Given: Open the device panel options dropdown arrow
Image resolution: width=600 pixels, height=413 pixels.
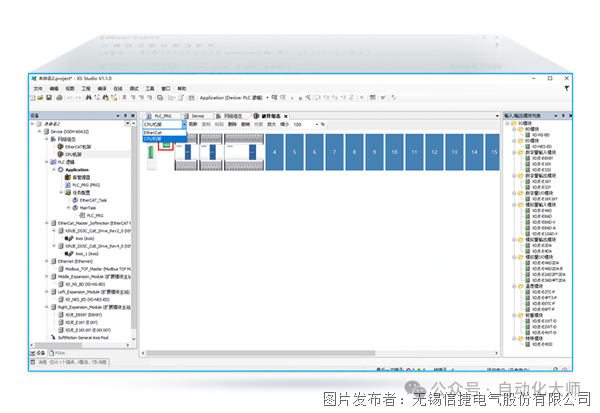Looking at the screenshot, I should 118,116.
